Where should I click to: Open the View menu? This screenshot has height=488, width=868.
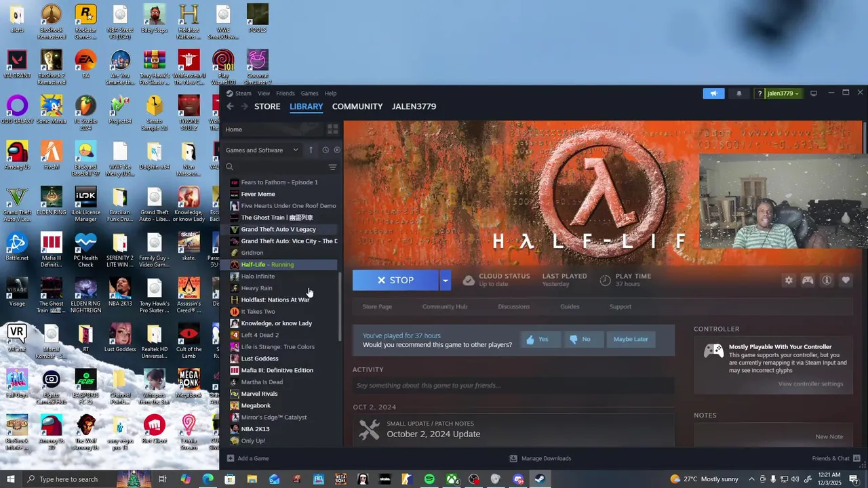[264, 94]
